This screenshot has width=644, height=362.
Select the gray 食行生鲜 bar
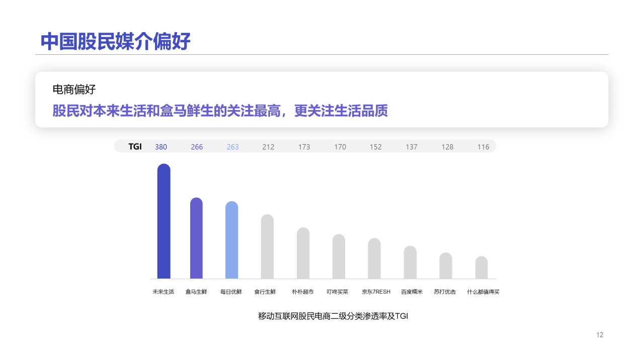coord(267,247)
